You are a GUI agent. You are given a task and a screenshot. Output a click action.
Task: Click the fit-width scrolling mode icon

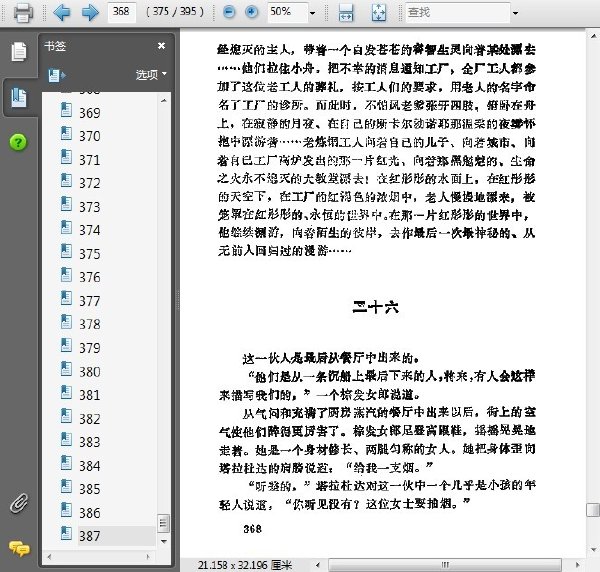pyautogui.click(x=346, y=12)
